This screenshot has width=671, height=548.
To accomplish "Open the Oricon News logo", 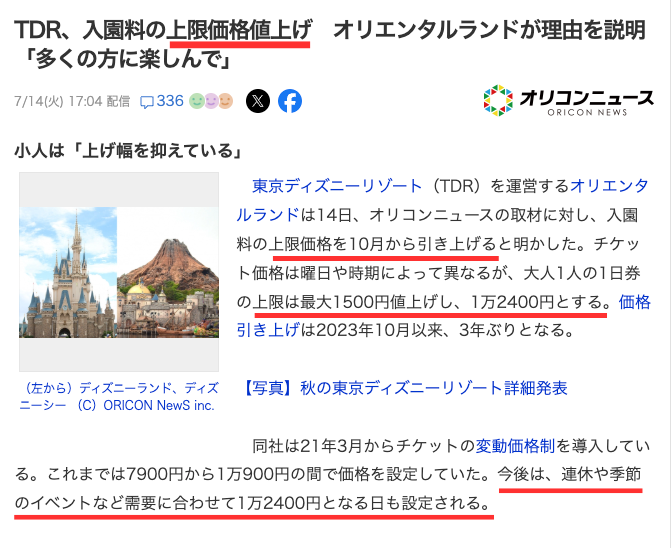I will click(569, 101).
